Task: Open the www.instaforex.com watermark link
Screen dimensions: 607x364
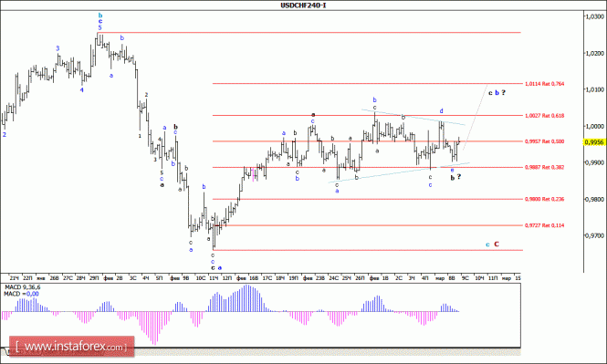Action: coord(71,347)
